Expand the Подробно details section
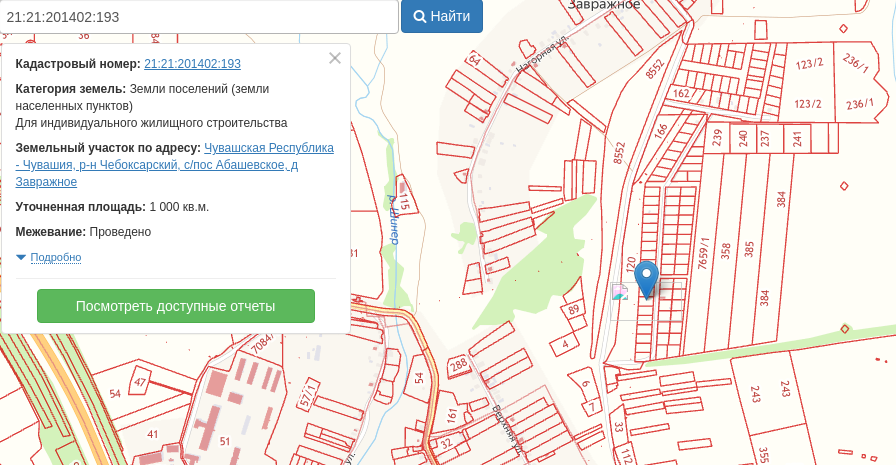Screen dimensions: 896x465 coord(55,258)
